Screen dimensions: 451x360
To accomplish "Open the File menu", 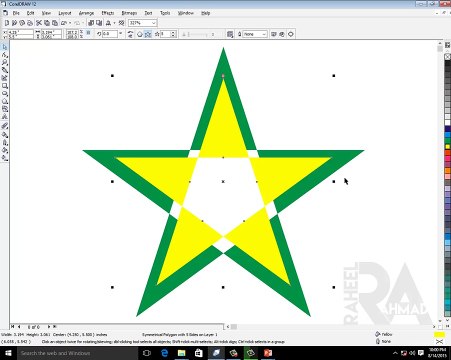I will [16, 13].
